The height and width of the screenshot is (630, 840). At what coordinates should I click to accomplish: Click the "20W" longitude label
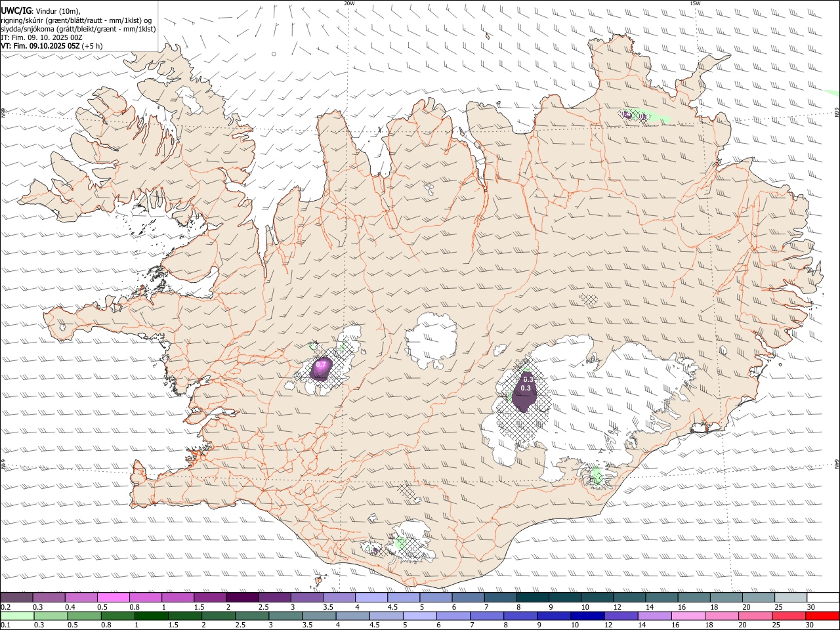[349, 3]
